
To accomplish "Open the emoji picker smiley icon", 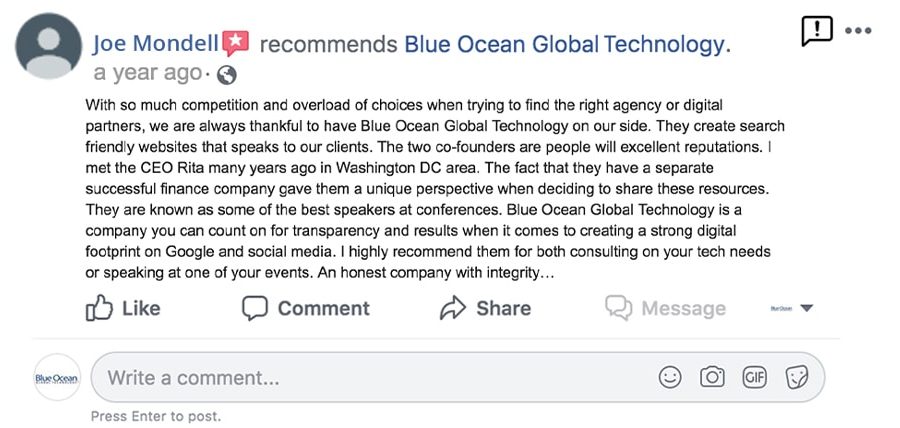I will click(x=670, y=378).
